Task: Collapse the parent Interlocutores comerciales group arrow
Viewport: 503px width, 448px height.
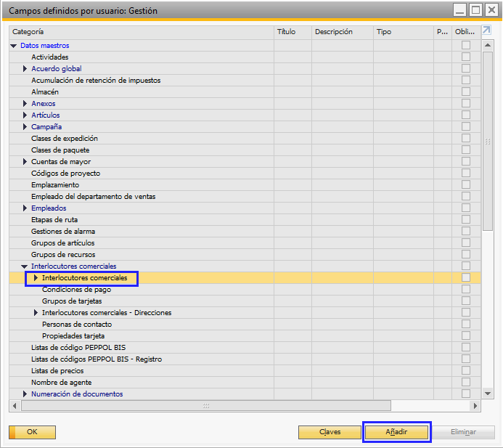Action: tap(25, 266)
